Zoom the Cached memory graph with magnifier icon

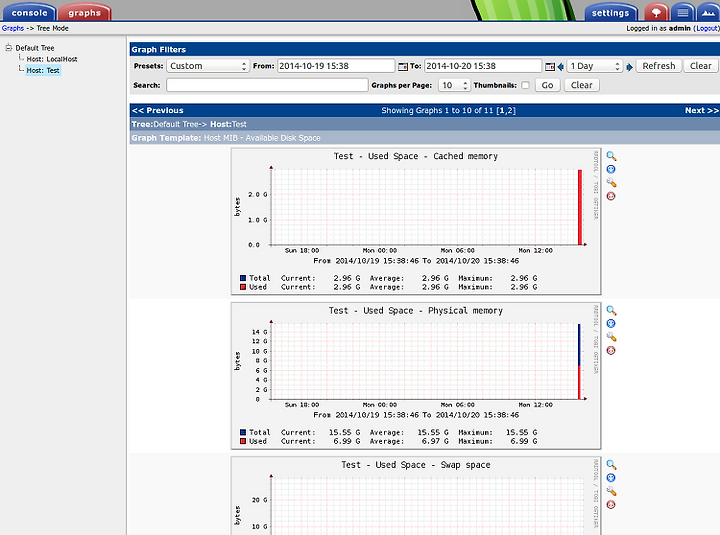click(611, 156)
